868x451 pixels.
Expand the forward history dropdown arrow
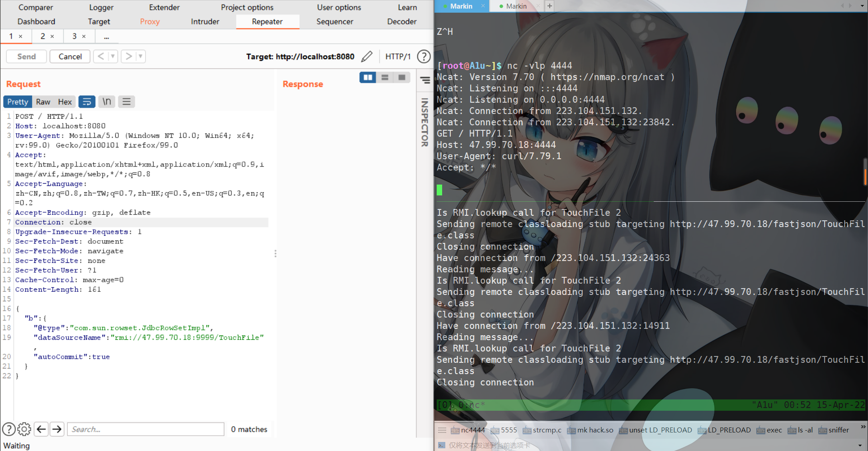pos(141,57)
